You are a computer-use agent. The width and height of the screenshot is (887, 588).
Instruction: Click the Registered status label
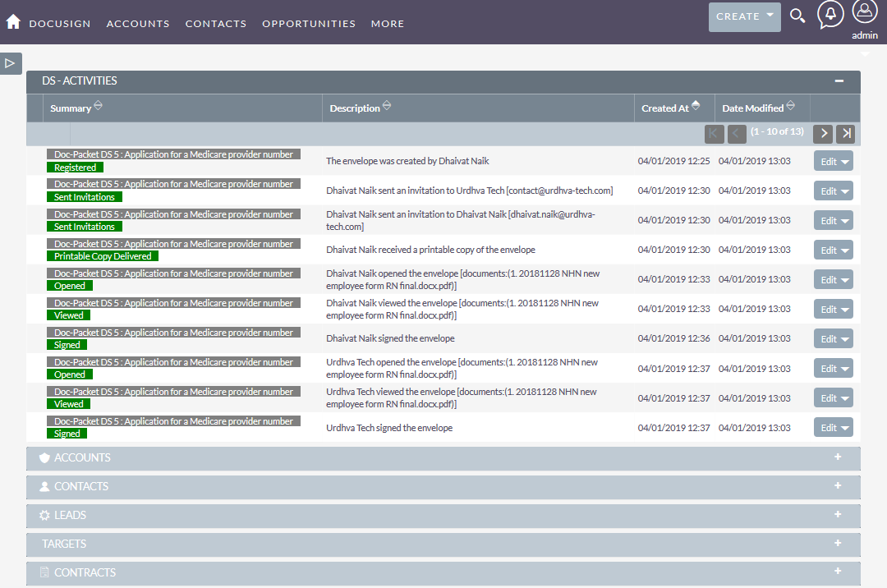pyautogui.click(x=76, y=168)
